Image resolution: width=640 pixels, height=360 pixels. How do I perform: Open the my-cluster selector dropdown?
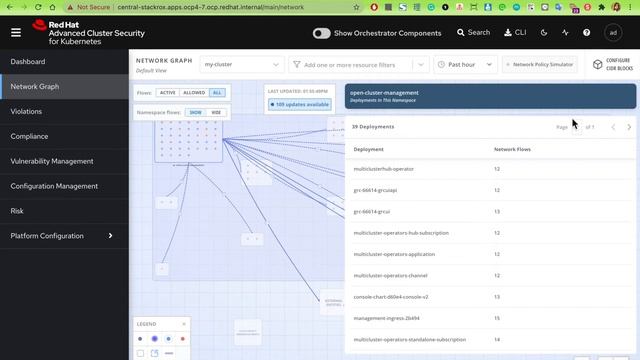[242, 64]
